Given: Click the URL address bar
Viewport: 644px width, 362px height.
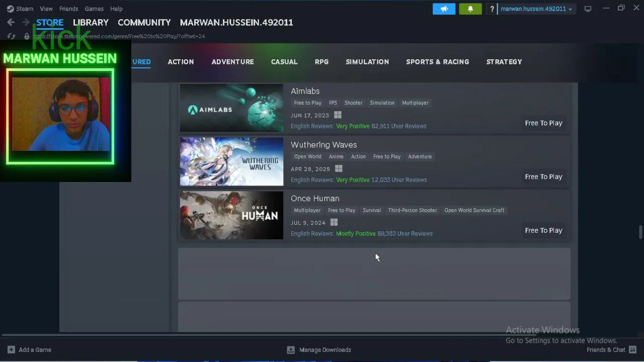Looking at the screenshot, I should [119, 36].
